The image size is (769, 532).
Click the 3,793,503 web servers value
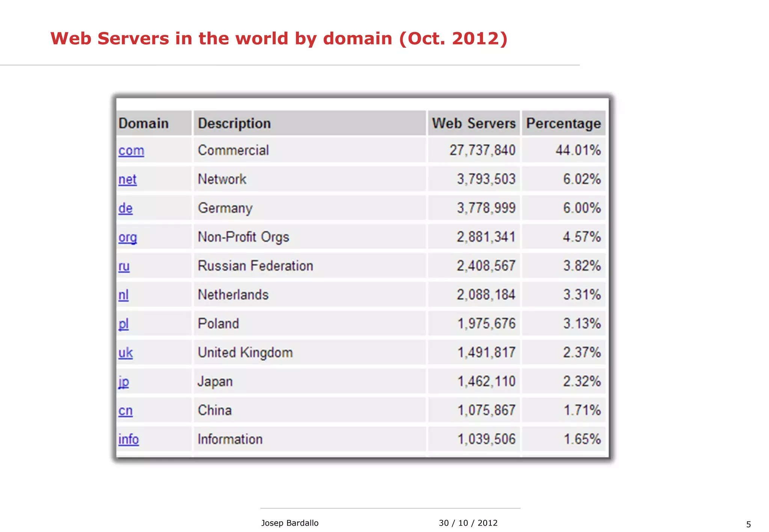point(486,179)
